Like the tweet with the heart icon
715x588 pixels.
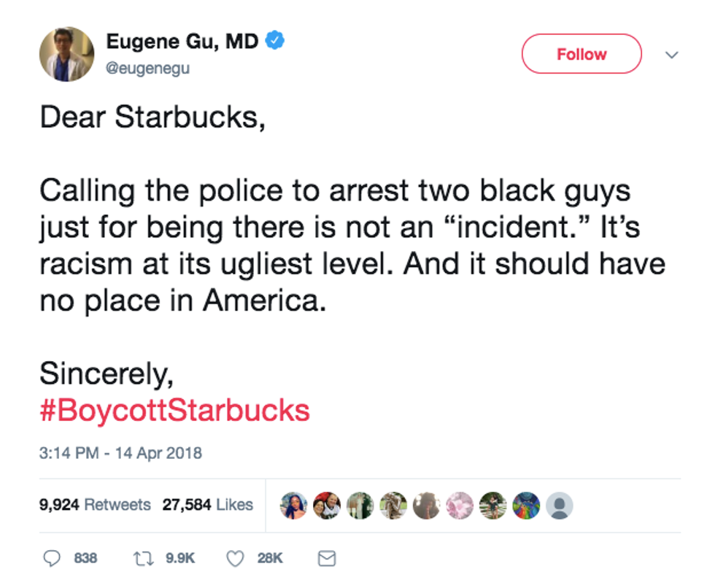coord(235,558)
